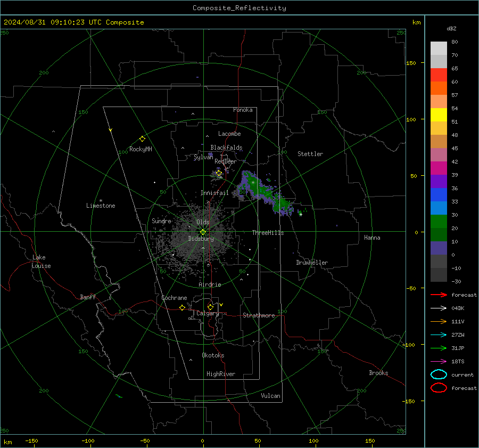The image size is (479, 448).
Task: Click the Innisfail city label
Action: (214, 193)
